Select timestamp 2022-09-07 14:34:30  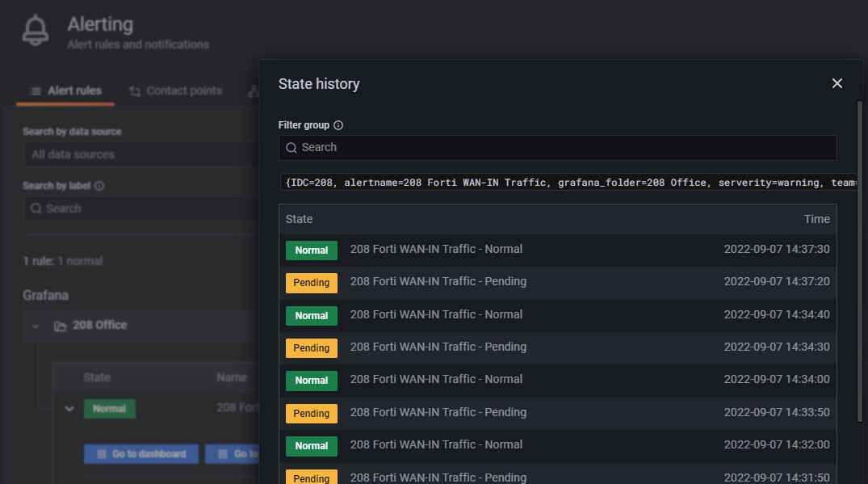click(777, 347)
